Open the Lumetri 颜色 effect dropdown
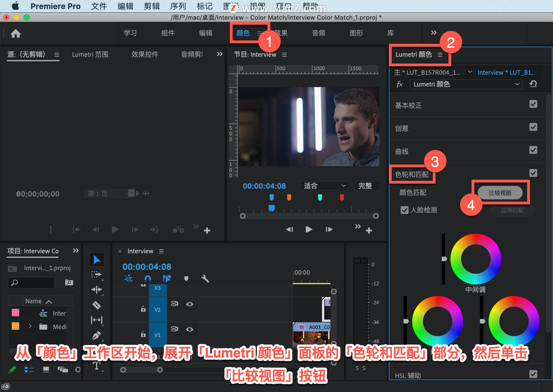This screenshot has height=392, width=553. 466,84
